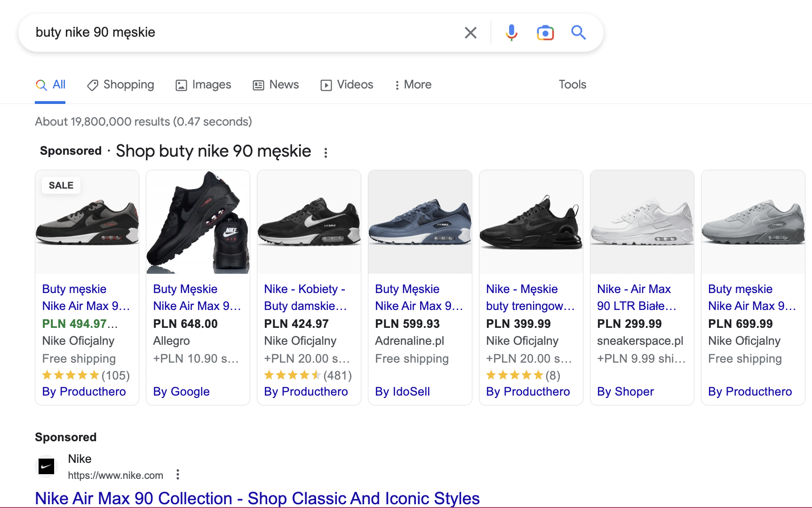Start voice search with microphone icon
Screen dimensions: 812x508
pos(511,32)
